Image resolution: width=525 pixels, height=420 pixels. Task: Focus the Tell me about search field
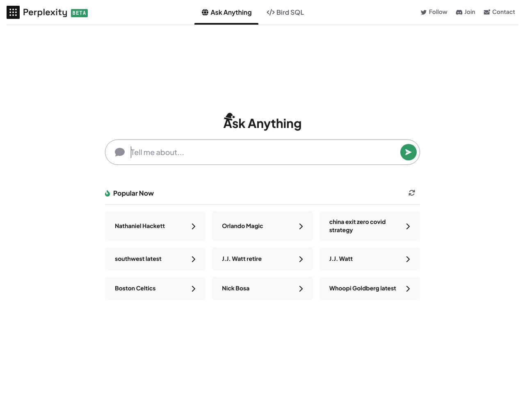pyautogui.click(x=262, y=152)
